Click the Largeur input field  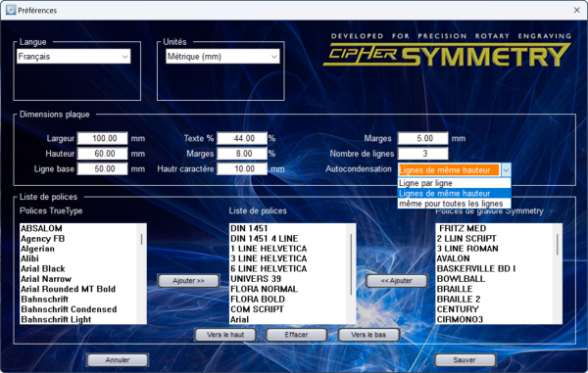click(102, 138)
